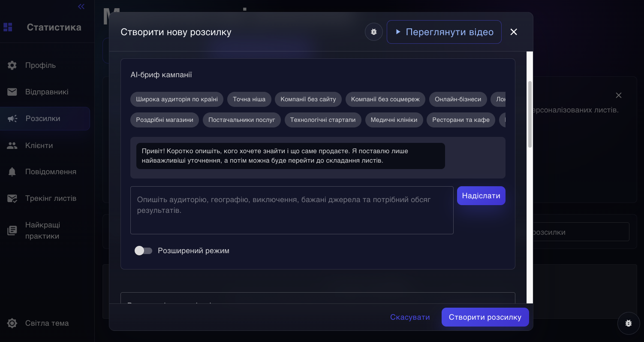Open Відправнікі via the envelope icon
The image size is (644, 342).
tap(12, 92)
